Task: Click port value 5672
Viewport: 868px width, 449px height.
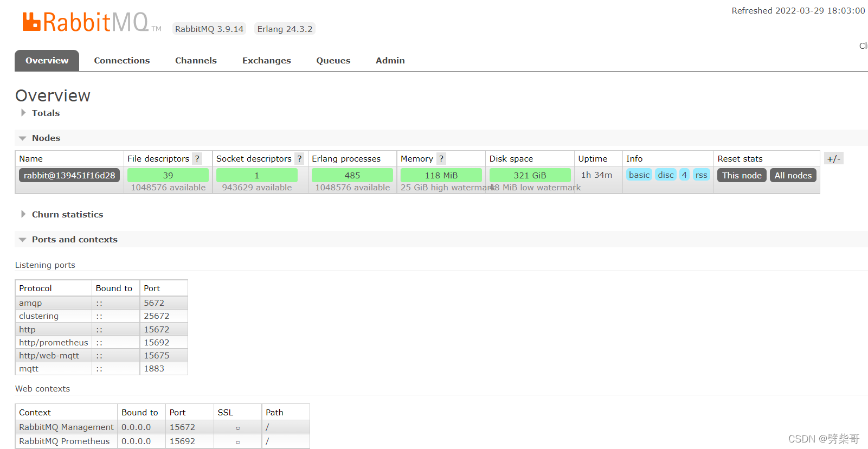Action: 154,303
